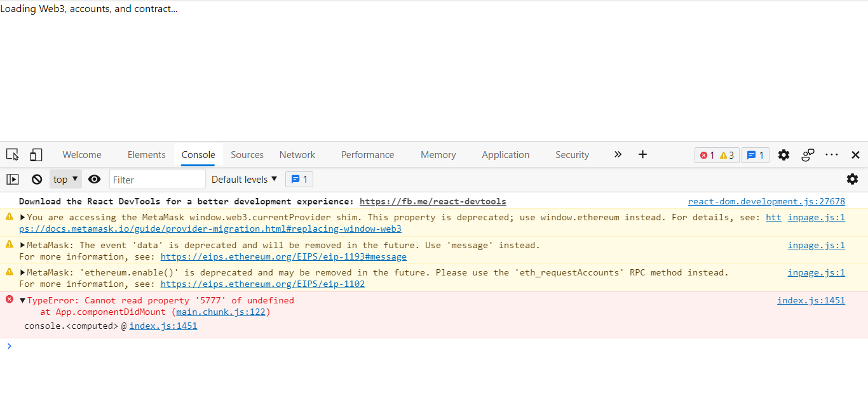This screenshot has width=868, height=417.
Task: Toggle the device emulation toolbar
Action: pos(36,154)
